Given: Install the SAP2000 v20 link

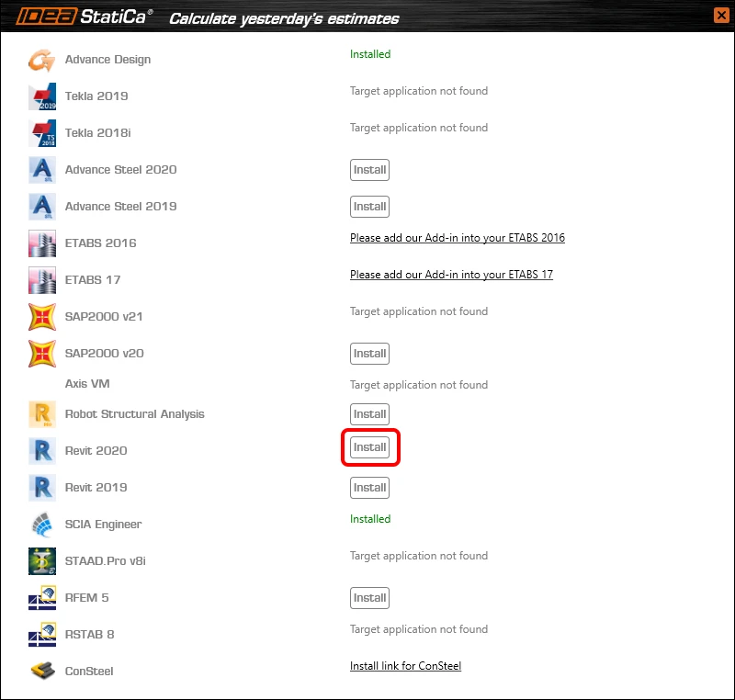Looking at the screenshot, I should 369,354.
